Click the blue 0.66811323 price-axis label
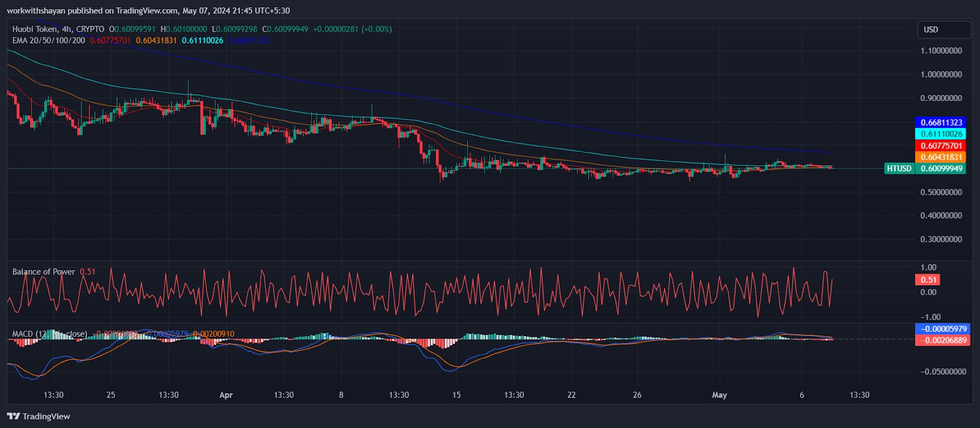Viewport: 980px width, 428px height. pos(941,122)
